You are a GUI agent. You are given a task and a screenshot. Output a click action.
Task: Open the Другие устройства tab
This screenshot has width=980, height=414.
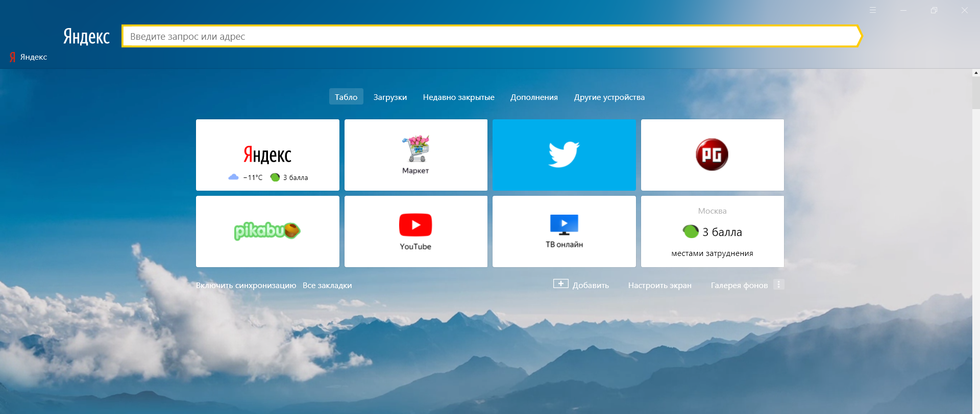pyautogui.click(x=609, y=97)
